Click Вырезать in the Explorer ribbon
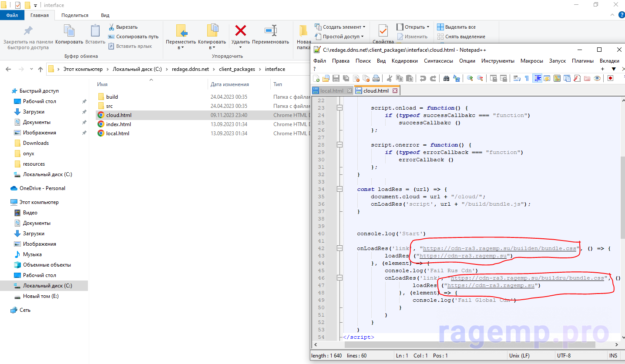Image resolution: width=625 pixels, height=364 pixels. 123,27
